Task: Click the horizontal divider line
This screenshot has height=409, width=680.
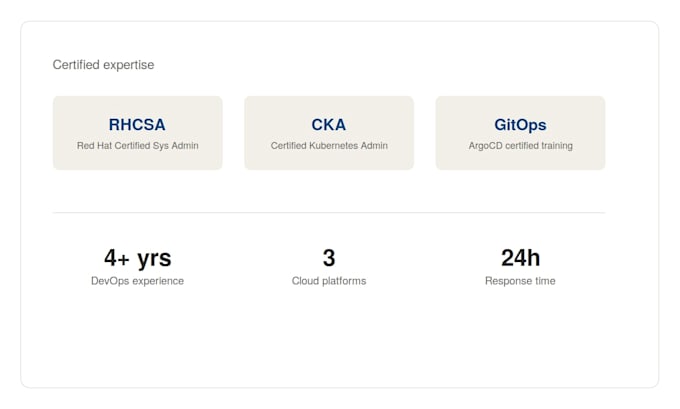Action: [329, 213]
